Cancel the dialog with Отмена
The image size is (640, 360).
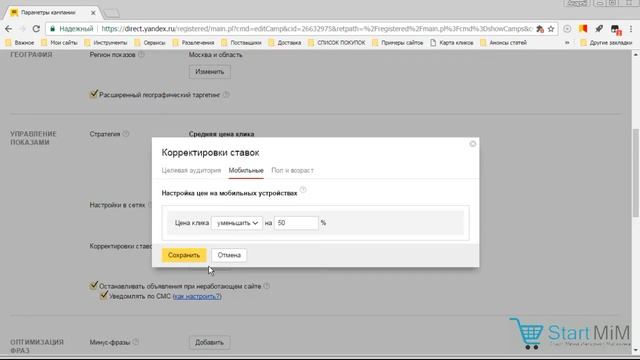coord(229,255)
